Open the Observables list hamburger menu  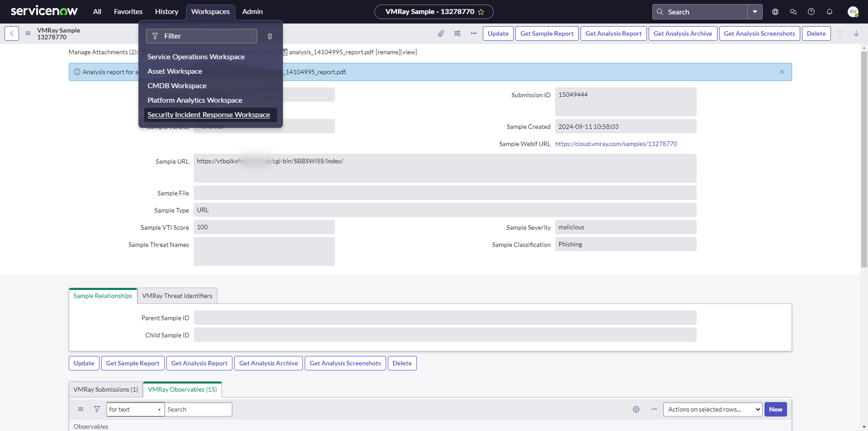81,409
